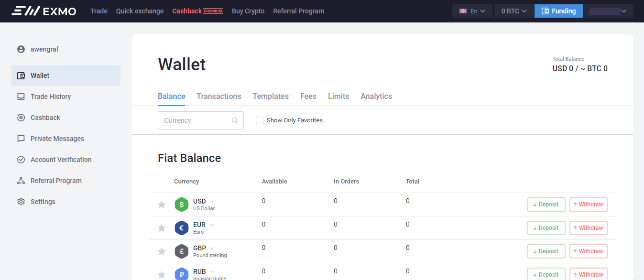Open the Analytics tab
Image resolution: width=644 pixels, height=280 pixels.
click(x=376, y=96)
